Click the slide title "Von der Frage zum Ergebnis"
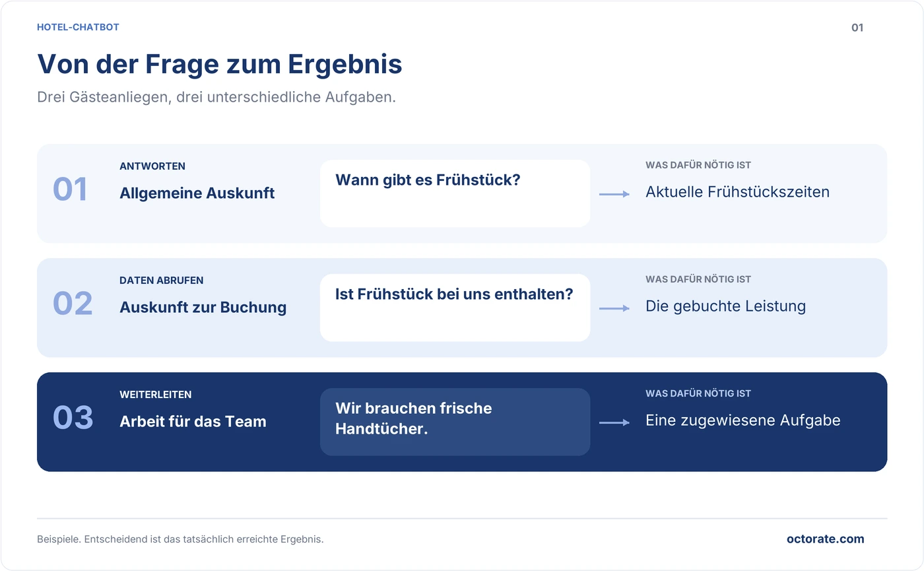The width and height of the screenshot is (924, 571). pos(220,64)
